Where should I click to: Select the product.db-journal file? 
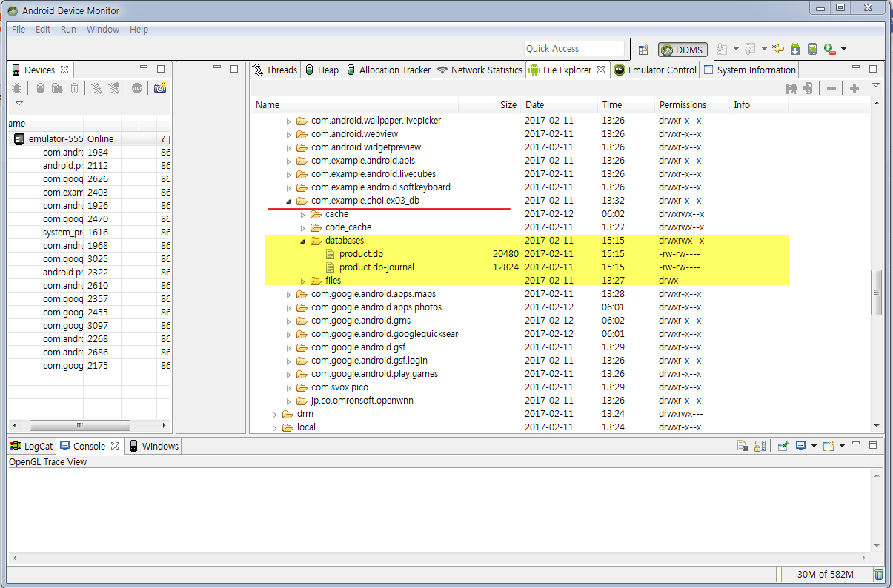[x=376, y=267]
